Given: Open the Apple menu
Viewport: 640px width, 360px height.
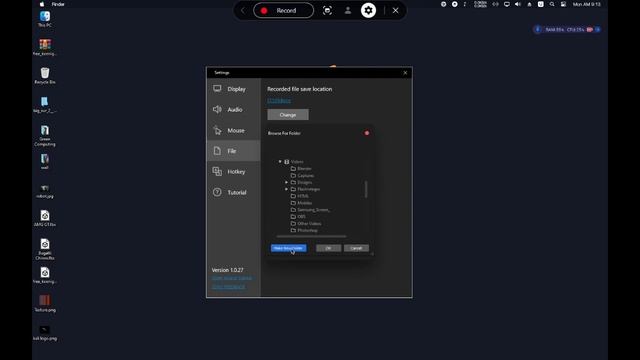Looking at the screenshot, I should [x=42, y=4].
